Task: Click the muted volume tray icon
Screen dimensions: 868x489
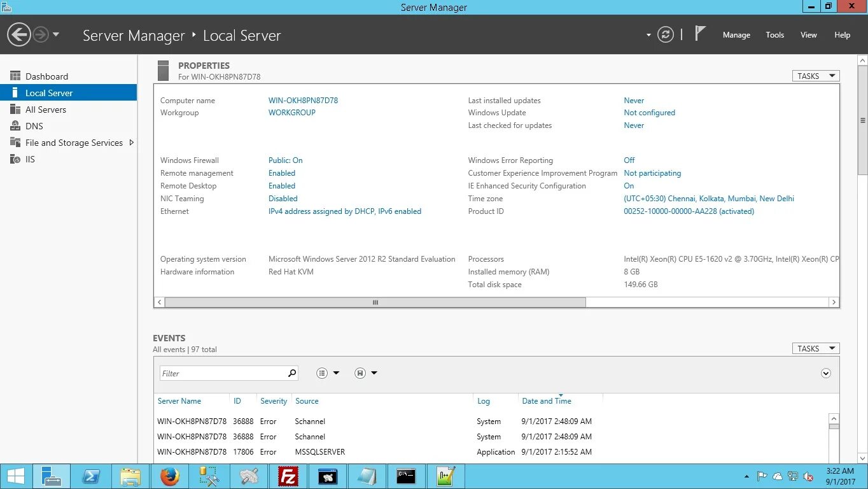Action: pyautogui.click(x=809, y=476)
